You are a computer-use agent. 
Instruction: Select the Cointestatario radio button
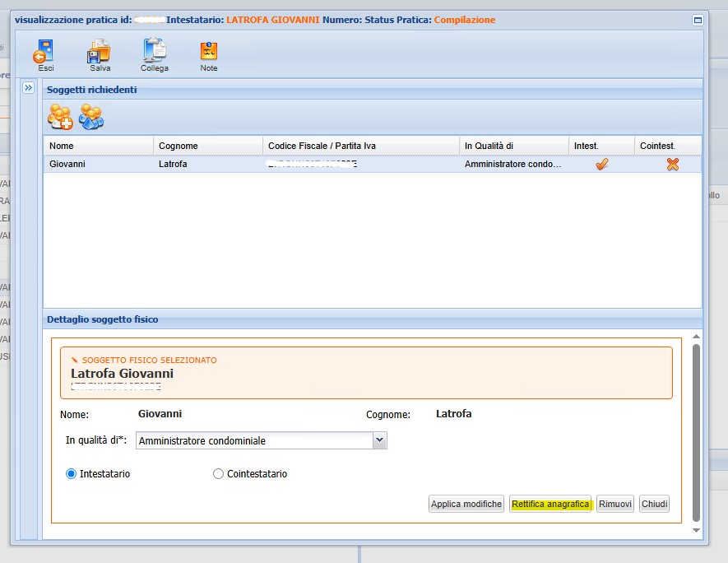pyautogui.click(x=218, y=474)
